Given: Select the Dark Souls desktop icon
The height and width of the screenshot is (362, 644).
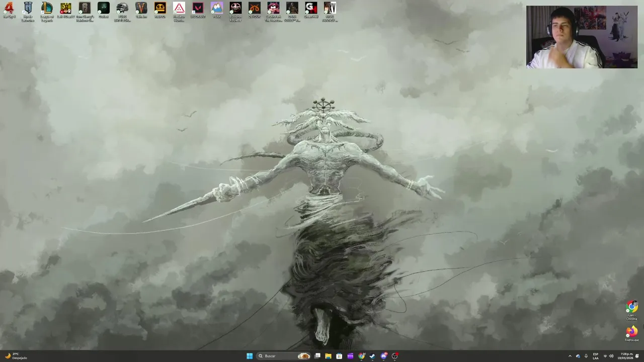Looking at the screenshot, I should coord(292,12).
